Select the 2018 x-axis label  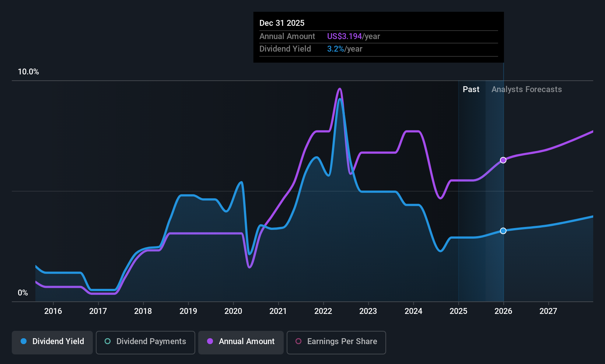click(143, 311)
